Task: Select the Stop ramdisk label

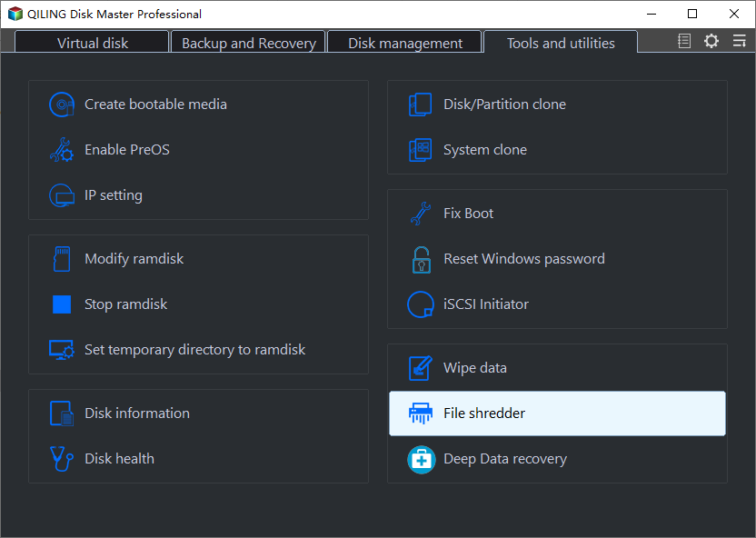Action: tap(125, 304)
